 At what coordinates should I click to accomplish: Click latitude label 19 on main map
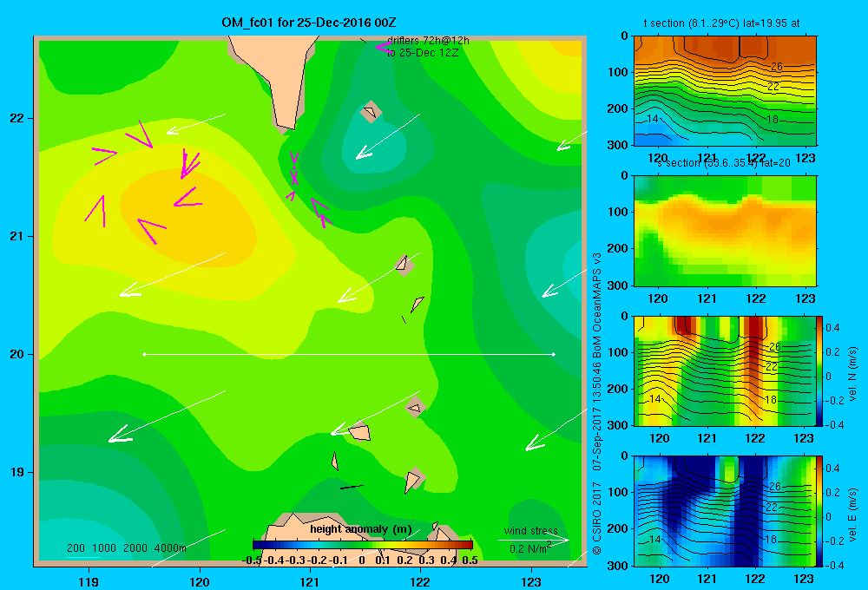[17, 472]
